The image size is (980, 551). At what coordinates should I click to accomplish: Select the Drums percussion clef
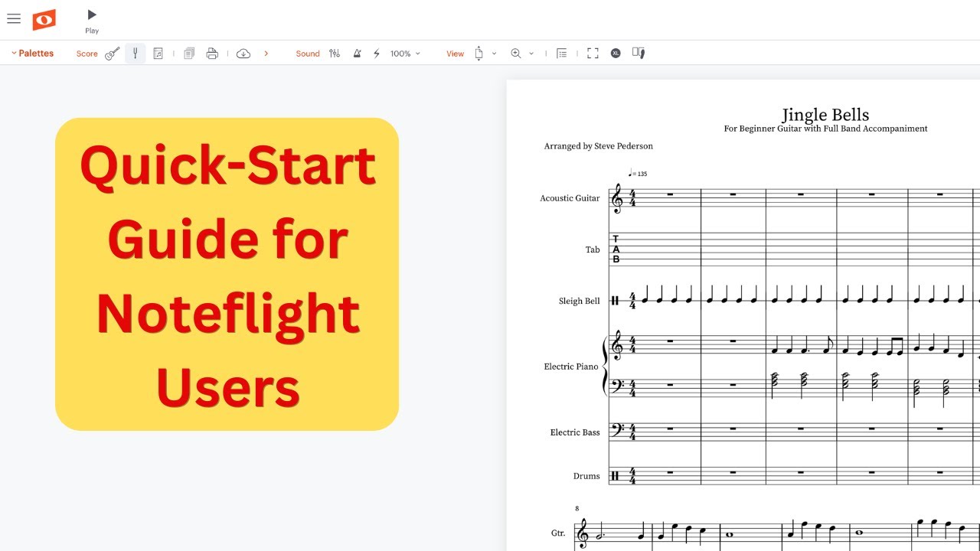click(615, 476)
